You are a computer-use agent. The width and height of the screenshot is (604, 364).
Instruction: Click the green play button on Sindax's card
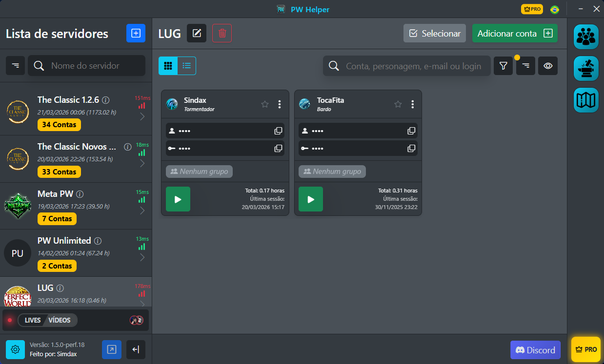point(178,199)
